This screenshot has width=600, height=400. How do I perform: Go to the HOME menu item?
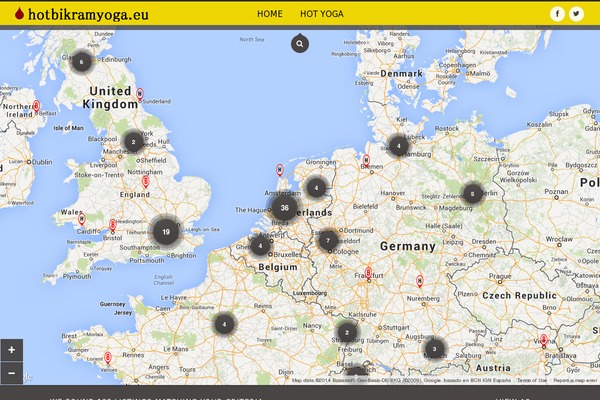tap(270, 14)
